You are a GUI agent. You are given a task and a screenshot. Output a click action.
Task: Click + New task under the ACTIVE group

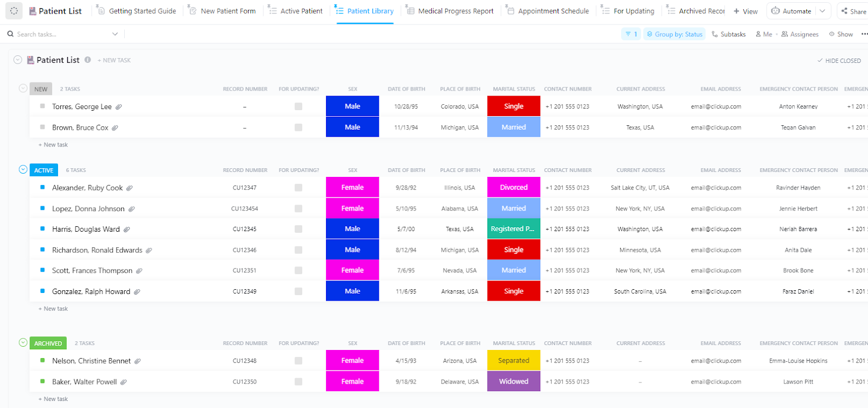pyautogui.click(x=53, y=309)
